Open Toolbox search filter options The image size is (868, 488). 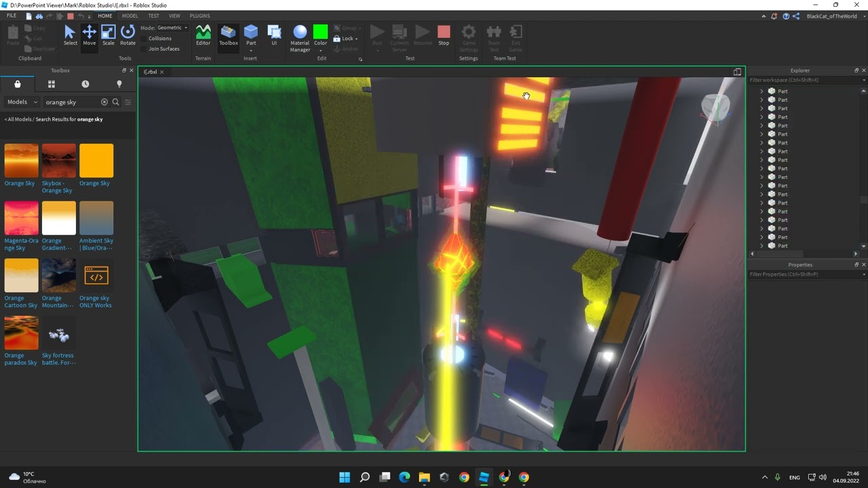[127, 102]
